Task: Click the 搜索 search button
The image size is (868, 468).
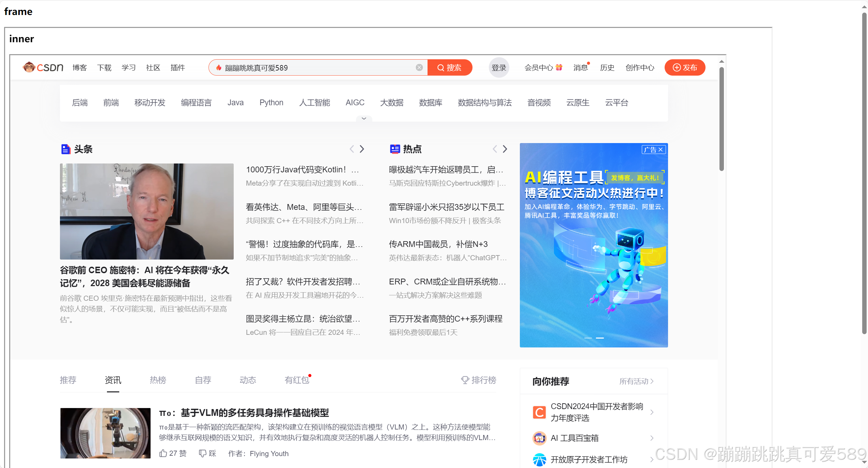Action: (450, 67)
